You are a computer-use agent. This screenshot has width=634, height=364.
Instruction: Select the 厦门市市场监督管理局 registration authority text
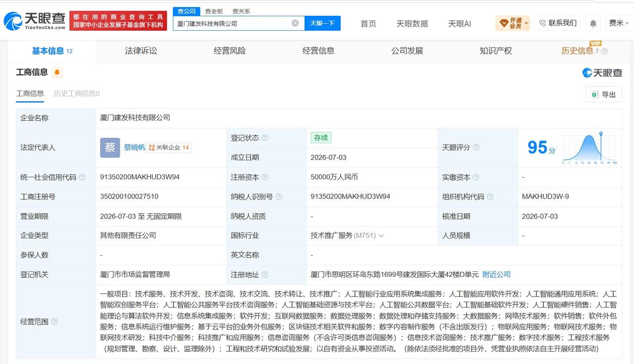[135, 274]
